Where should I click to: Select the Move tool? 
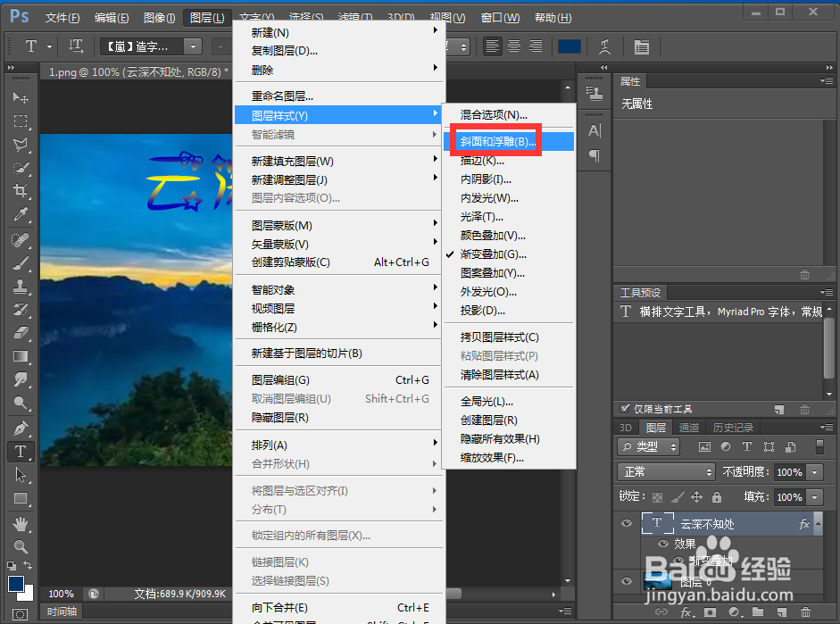pos(21,97)
